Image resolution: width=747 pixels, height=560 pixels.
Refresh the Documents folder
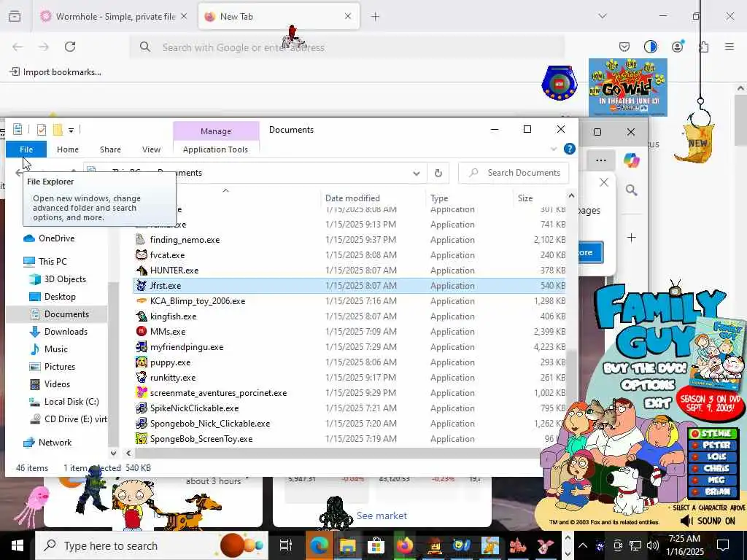438,173
